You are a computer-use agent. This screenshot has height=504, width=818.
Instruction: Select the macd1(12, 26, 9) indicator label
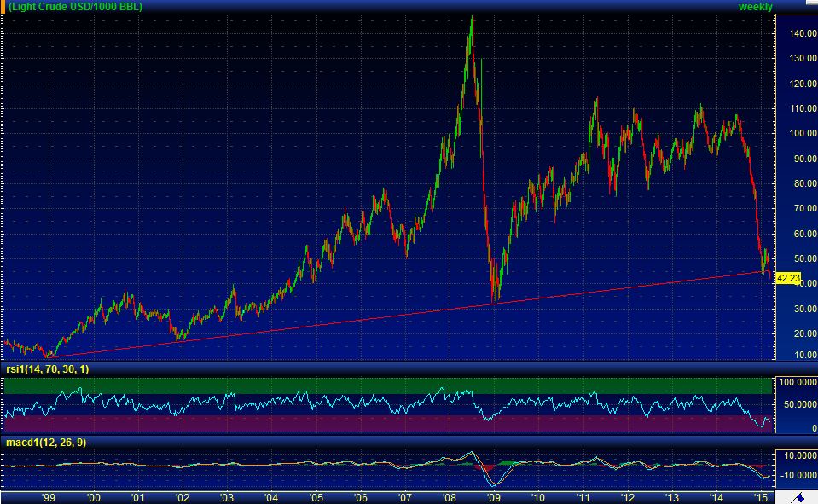pyautogui.click(x=43, y=443)
